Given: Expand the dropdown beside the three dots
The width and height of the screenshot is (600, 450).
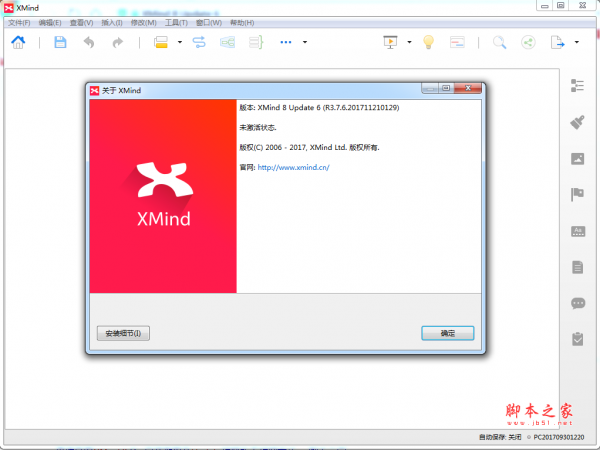Looking at the screenshot, I should point(305,42).
